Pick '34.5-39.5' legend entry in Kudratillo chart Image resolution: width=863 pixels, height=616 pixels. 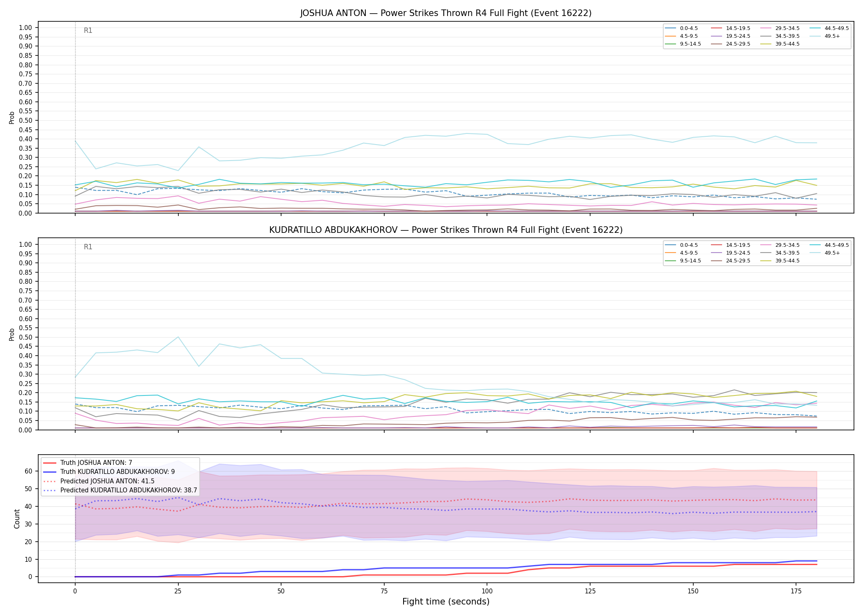(780, 253)
